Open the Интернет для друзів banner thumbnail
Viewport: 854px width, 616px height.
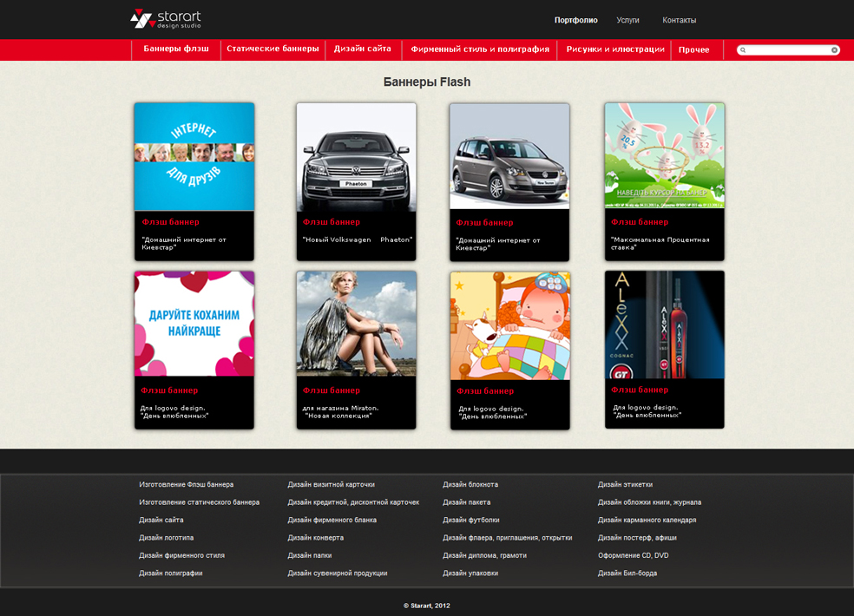click(x=194, y=156)
